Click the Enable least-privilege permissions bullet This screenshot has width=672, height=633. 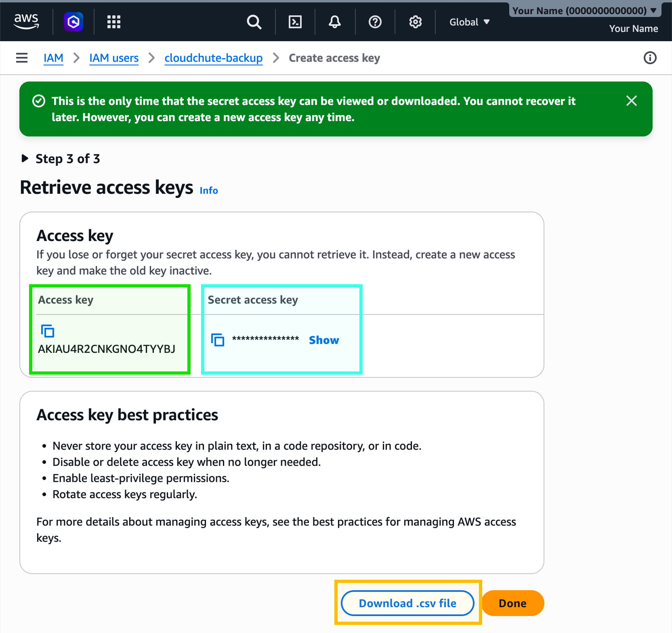141,478
